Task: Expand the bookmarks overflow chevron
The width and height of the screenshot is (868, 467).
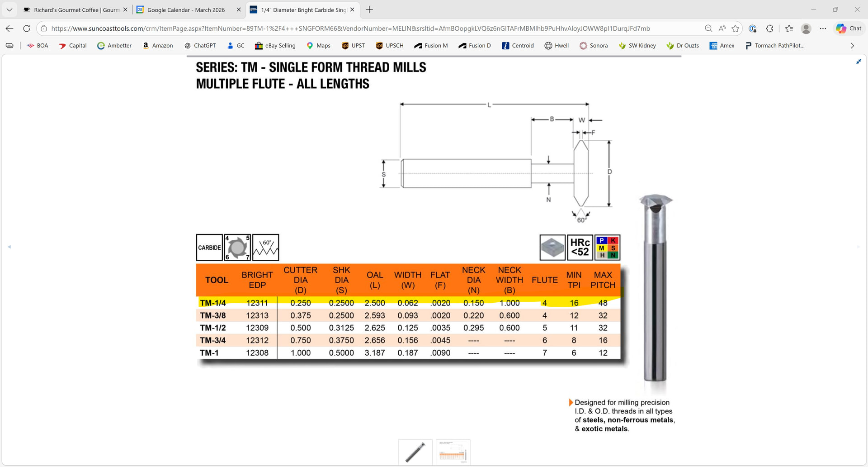Action: point(852,46)
